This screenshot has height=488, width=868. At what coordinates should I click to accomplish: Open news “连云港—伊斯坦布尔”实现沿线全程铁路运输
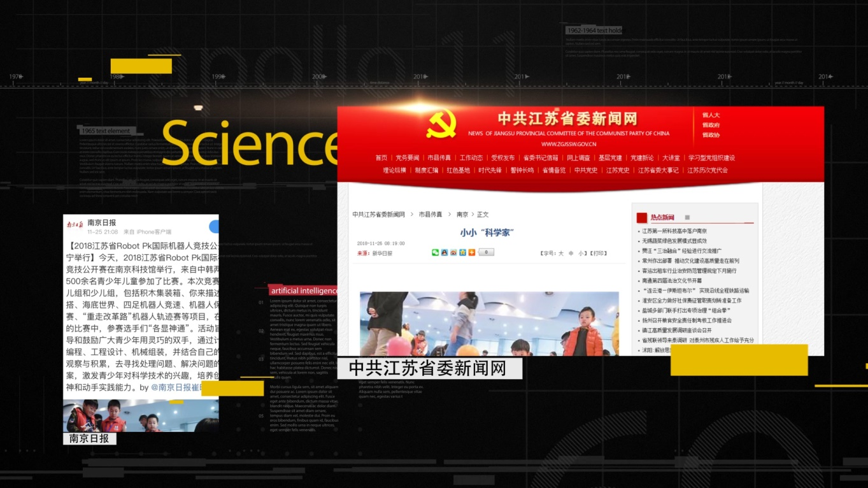click(695, 291)
